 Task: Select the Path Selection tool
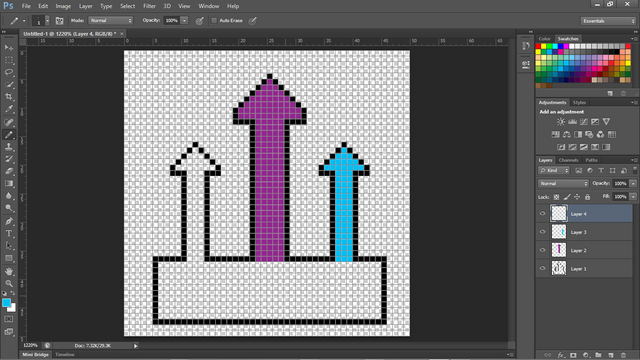tap(9, 246)
